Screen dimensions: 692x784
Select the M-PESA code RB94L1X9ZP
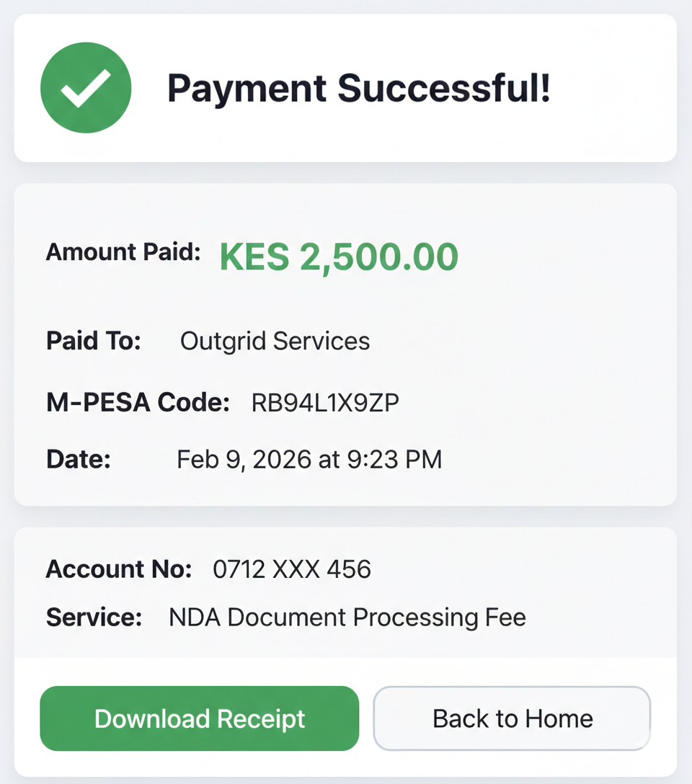[x=325, y=403]
